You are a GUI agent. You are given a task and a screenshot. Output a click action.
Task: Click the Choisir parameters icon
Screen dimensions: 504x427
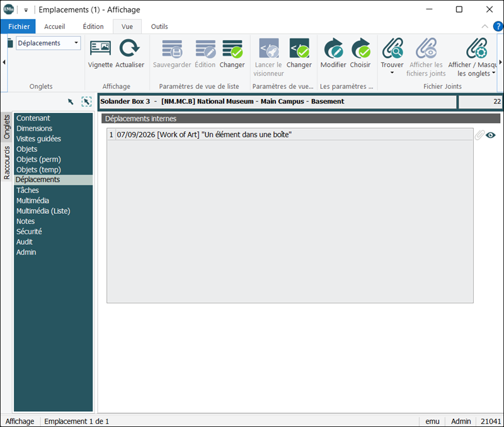[360, 49]
